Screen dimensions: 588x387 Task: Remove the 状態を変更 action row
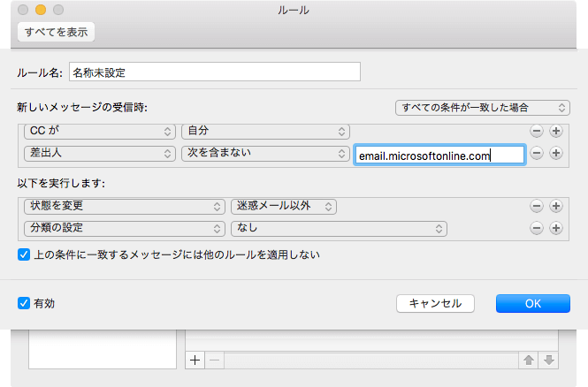[537, 206]
